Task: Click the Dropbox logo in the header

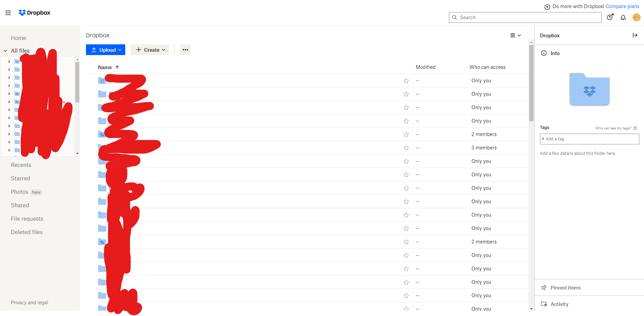Action: point(34,13)
